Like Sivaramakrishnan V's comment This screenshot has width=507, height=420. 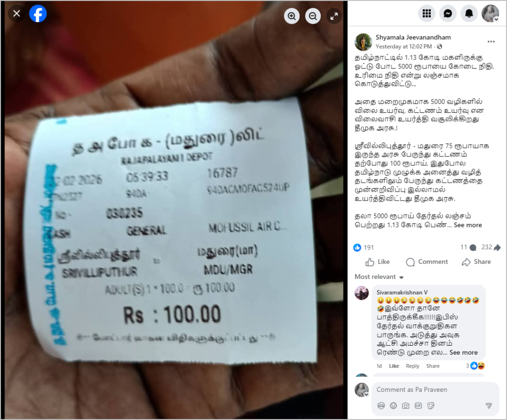[394, 366]
